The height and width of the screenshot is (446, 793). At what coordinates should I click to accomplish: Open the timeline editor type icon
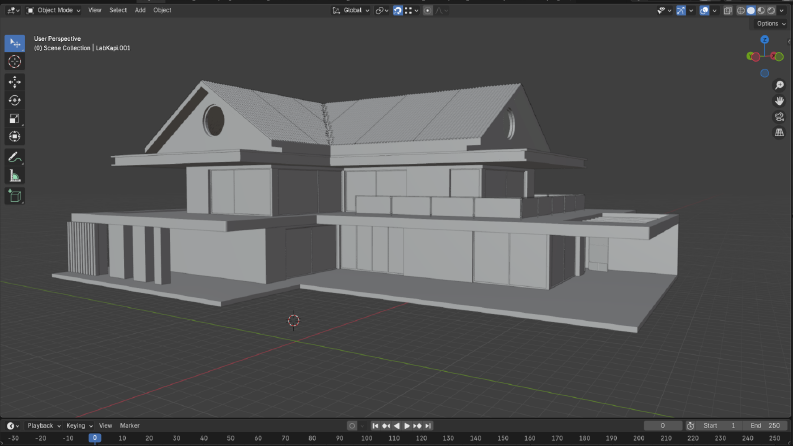point(13,426)
